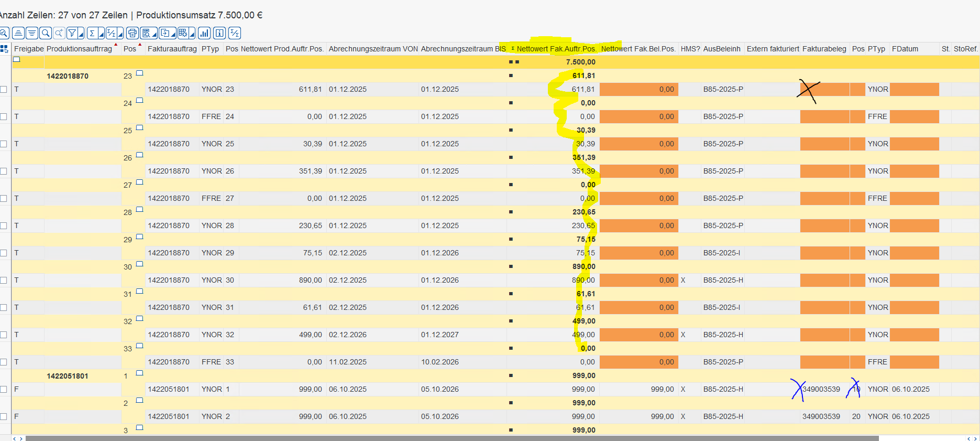Click the last subtotal toolbar icon
The image size is (980, 441).
point(235,33)
